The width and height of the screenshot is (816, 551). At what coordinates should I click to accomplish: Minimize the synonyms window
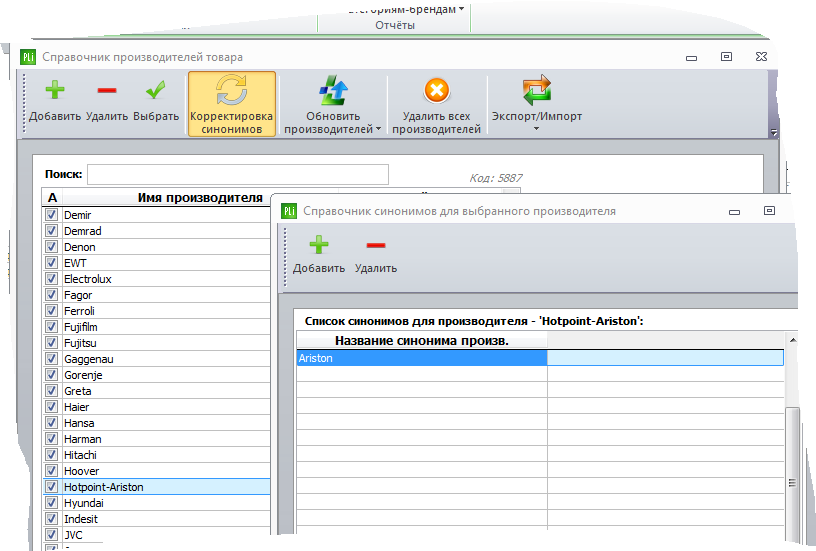pyautogui.click(x=734, y=212)
